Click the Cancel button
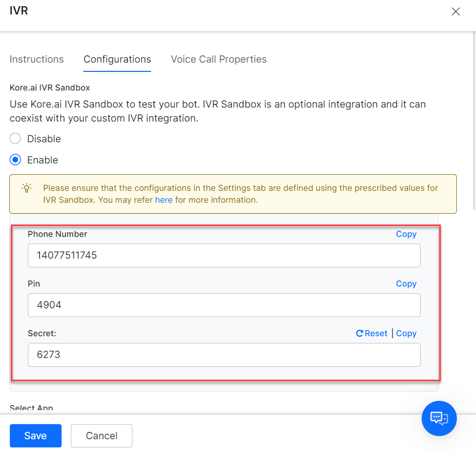The width and height of the screenshot is (476, 450). coord(102,436)
